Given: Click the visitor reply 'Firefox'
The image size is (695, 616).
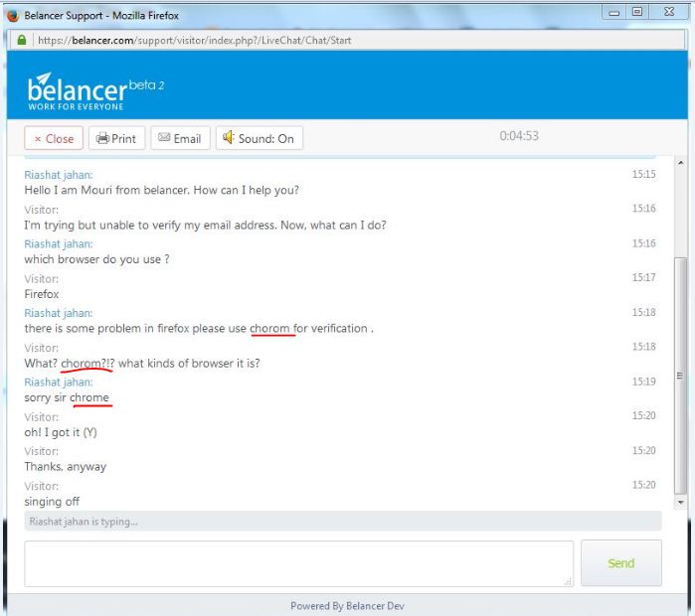Looking at the screenshot, I should pos(42,294).
